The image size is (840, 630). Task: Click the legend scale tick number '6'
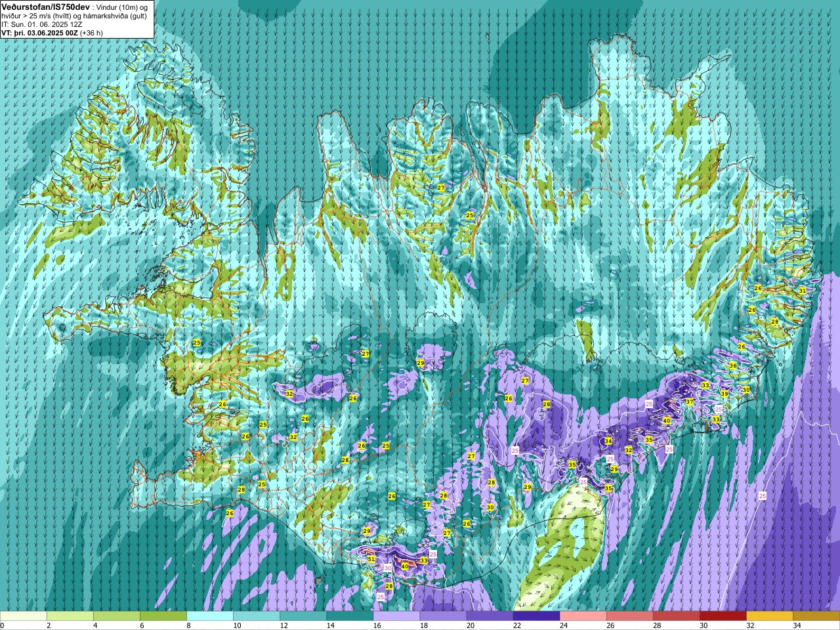(x=141, y=625)
